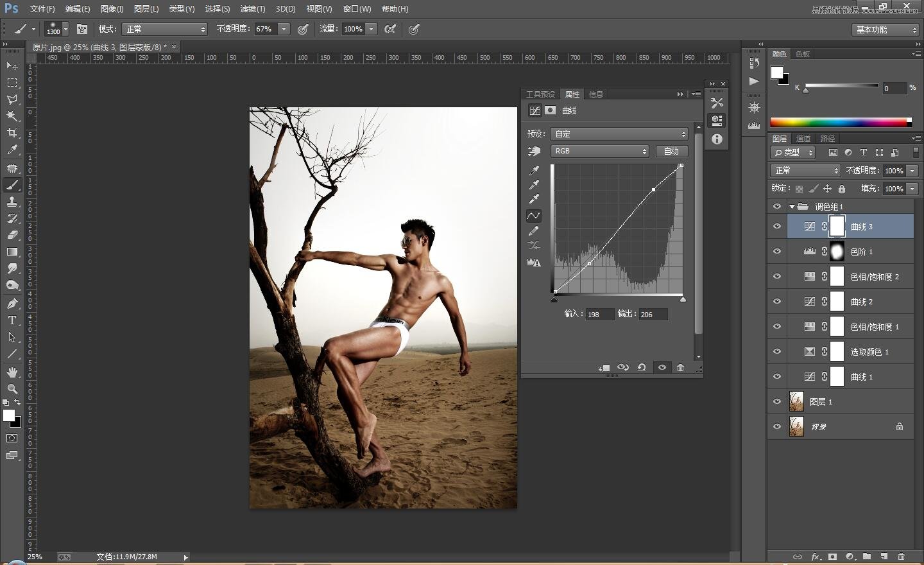Switch to the 路径 tab
The image size is (924, 565).
828,139
